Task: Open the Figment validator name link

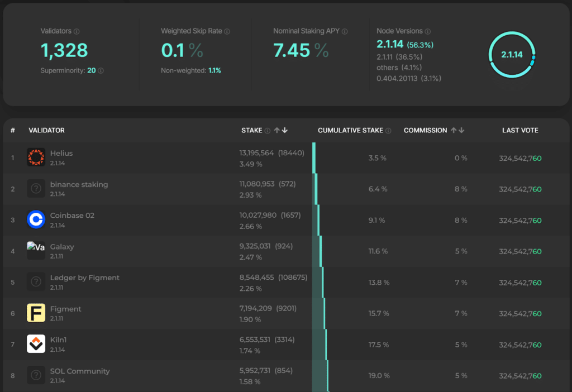Action: [x=66, y=309]
